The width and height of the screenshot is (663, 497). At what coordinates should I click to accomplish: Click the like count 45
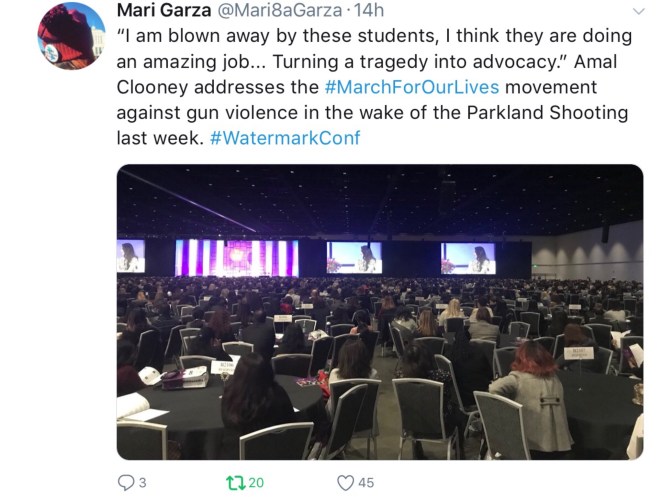pyautogui.click(x=366, y=483)
